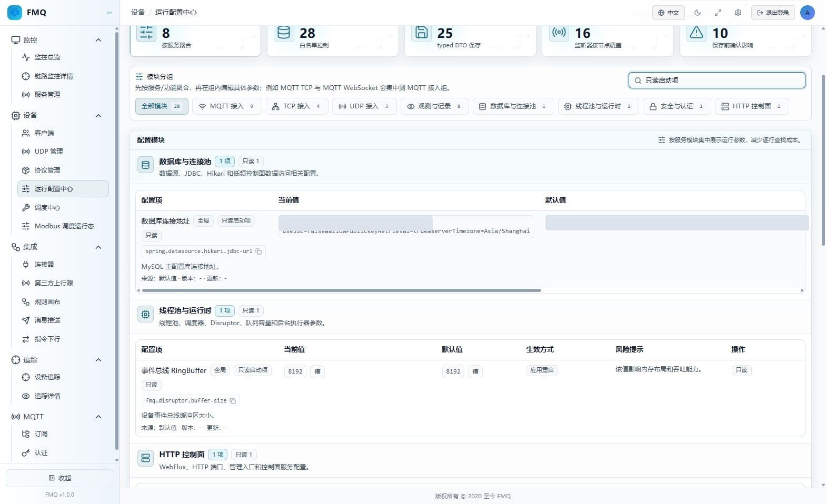The width and height of the screenshot is (826, 504).
Task: Click the user avatar A
Action: [x=807, y=13]
